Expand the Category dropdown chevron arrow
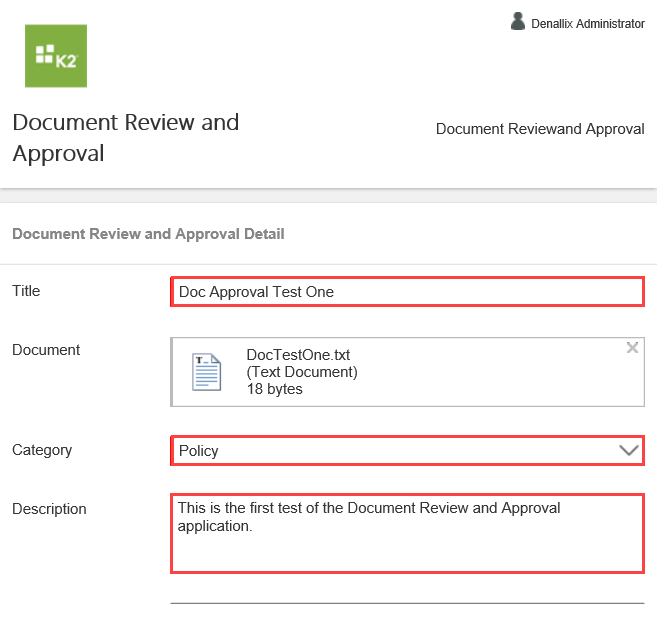 [x=629, y=451]
